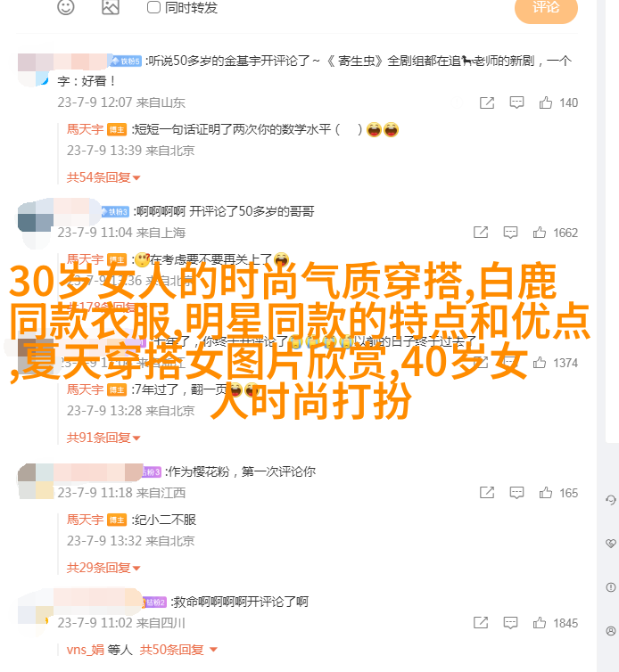Expand 共54条回复 replies
The image size is (619, 672).
(103, 177)
